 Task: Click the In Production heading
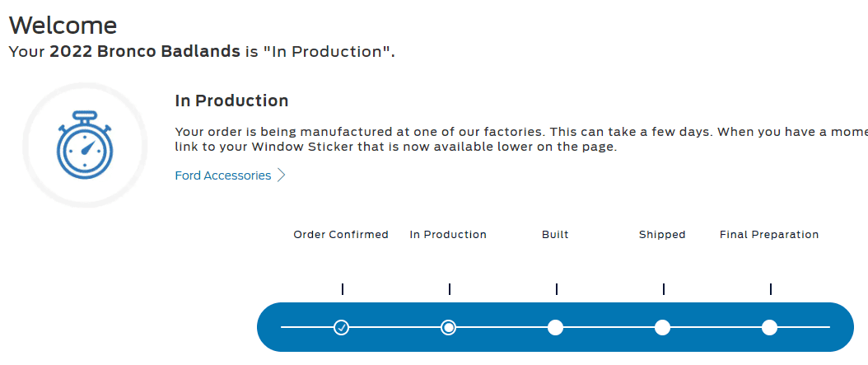[231, 101]
